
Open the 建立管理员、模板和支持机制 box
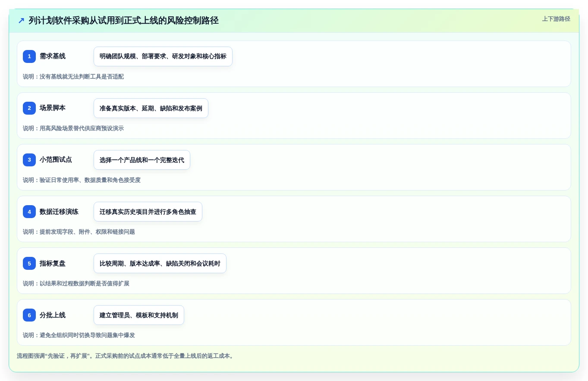tap(139, 315)
